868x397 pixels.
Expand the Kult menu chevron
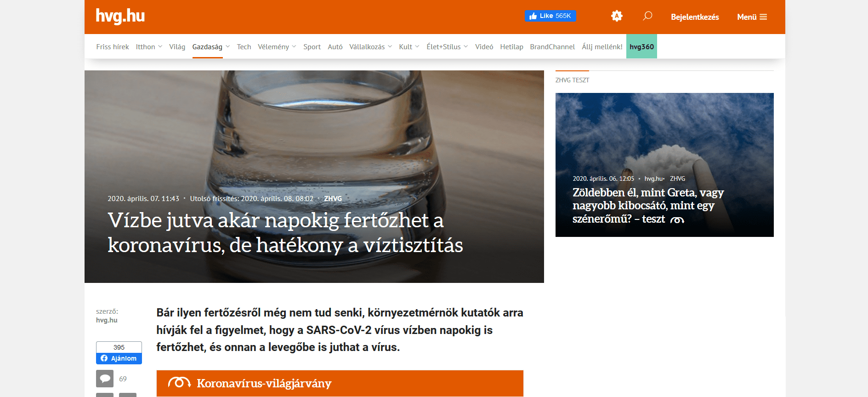coord(417,46)
